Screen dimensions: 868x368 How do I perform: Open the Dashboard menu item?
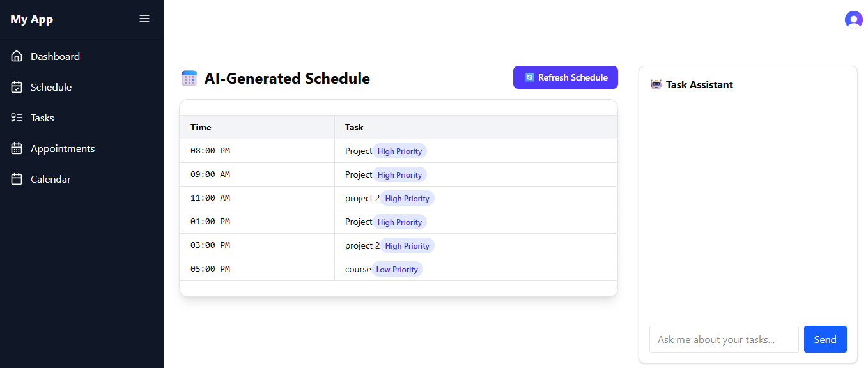55,56
